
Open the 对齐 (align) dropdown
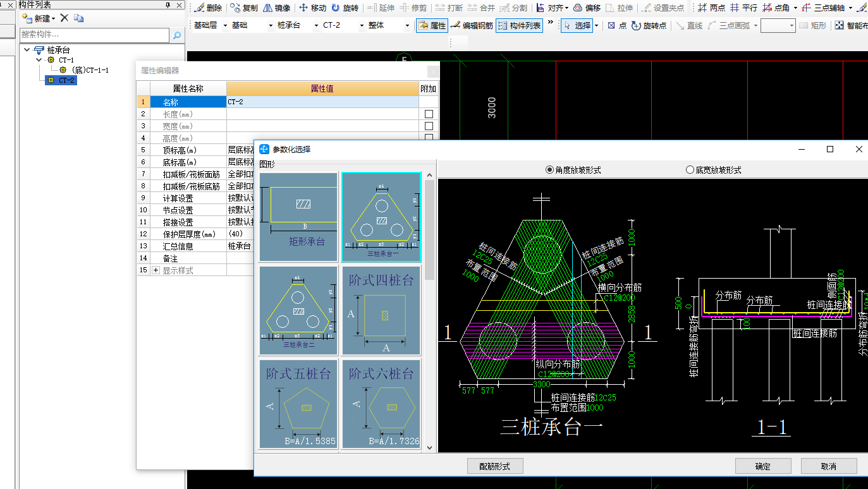(x=566, y=8)
